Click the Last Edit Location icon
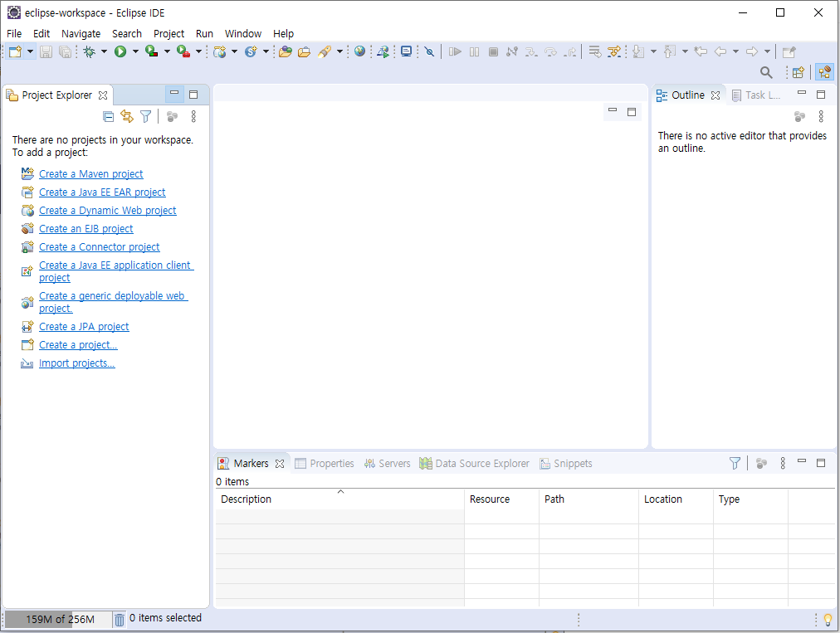 [701, 52]
